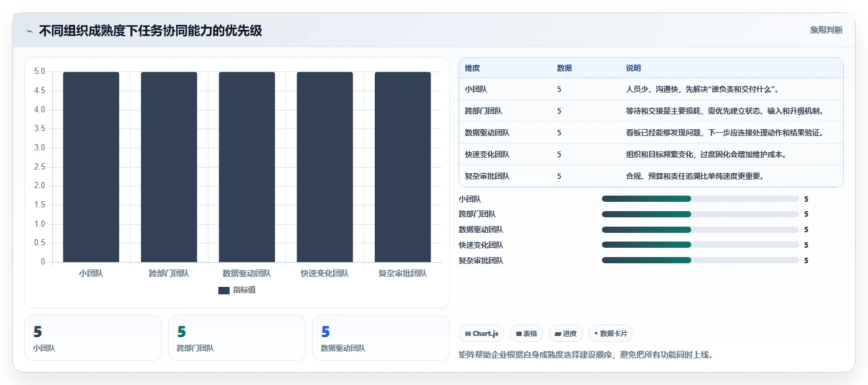This screenshot has height=385, width=868.
Task: Select the 表格 chip
Action: (526, 333)
